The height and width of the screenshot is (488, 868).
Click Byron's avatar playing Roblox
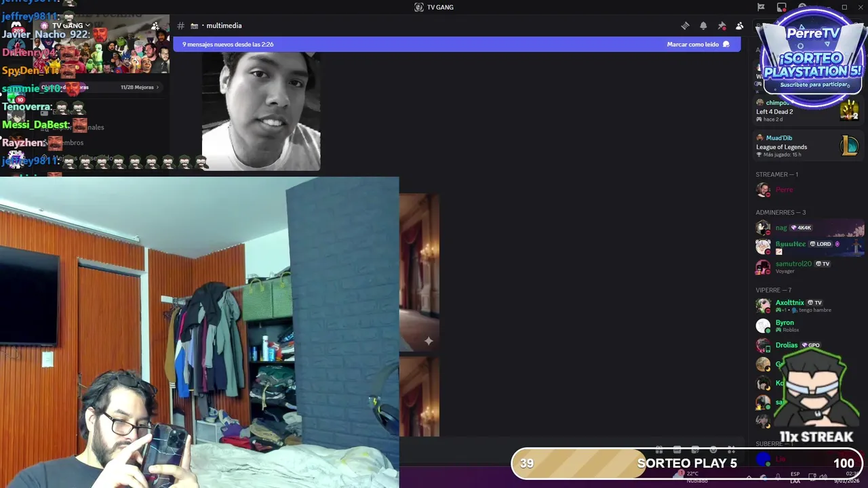(763, 326)
